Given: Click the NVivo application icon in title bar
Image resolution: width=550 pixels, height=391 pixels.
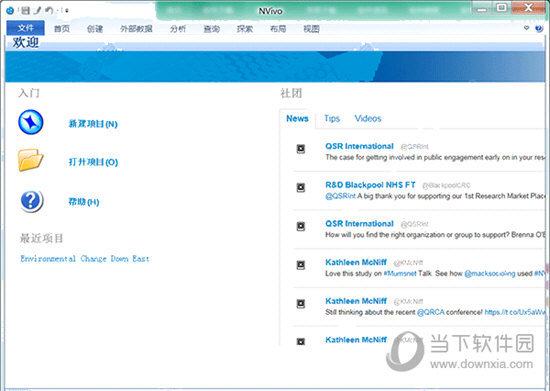Looking at the screenshot, I should tap(10, 11).
